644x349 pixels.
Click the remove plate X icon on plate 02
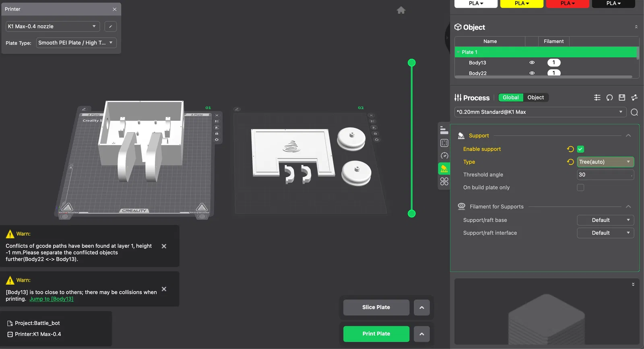371,115
